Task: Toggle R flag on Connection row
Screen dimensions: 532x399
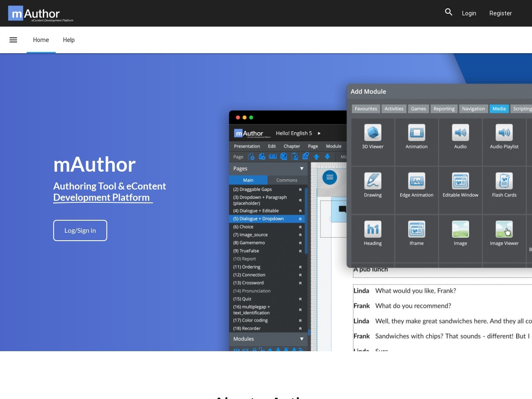Action: (300, 275)
